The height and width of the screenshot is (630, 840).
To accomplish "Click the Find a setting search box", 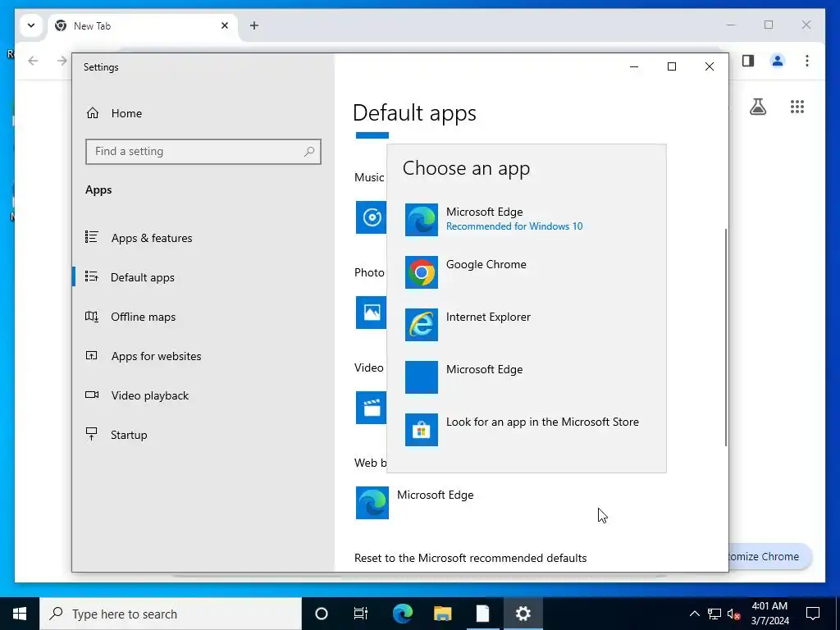I will coord(203,152).
